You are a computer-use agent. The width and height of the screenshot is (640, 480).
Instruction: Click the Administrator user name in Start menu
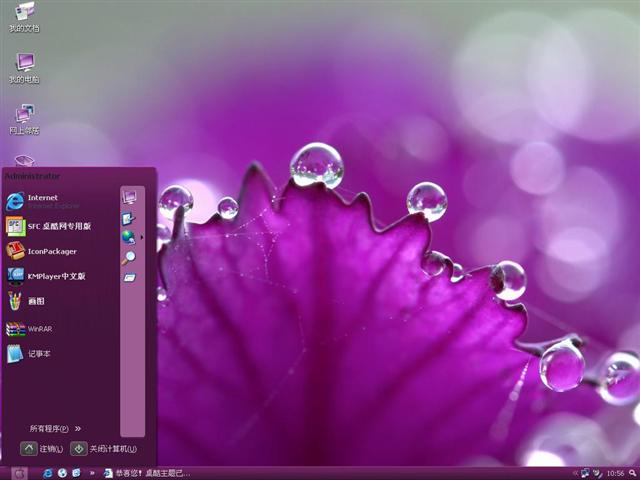pyautogui.click(x=32, y=176)
